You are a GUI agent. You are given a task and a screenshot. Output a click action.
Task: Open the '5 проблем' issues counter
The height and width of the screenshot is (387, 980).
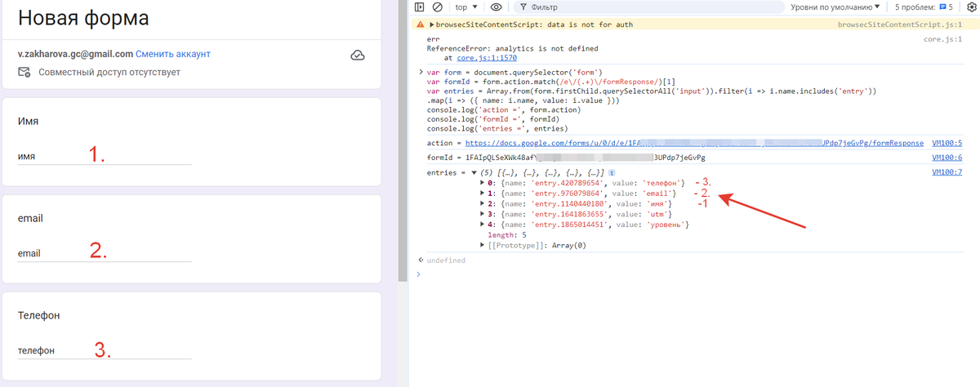pyautogui.click(x=924, y=7)
